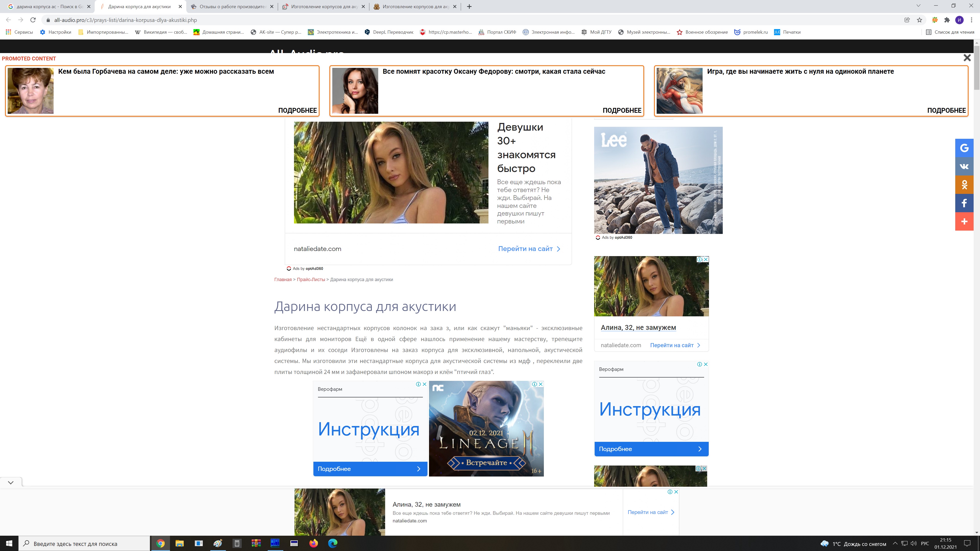Open the Печатки bookmark

tap(787, 32)
